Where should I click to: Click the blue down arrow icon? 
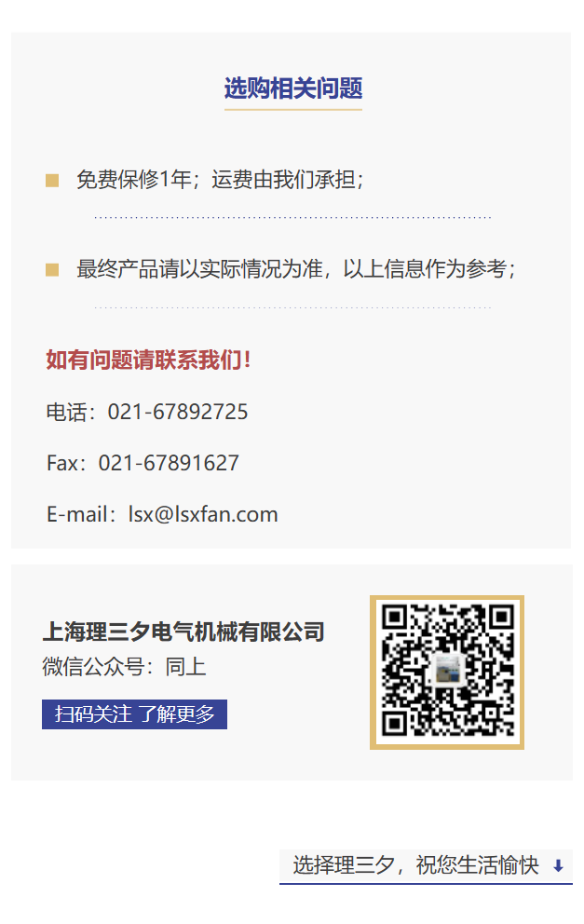558,865
